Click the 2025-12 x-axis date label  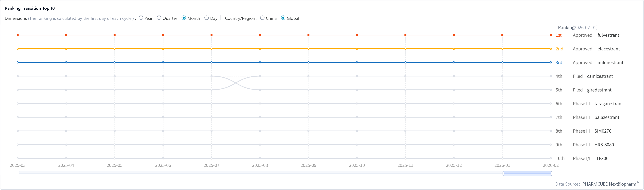point(454,165)
